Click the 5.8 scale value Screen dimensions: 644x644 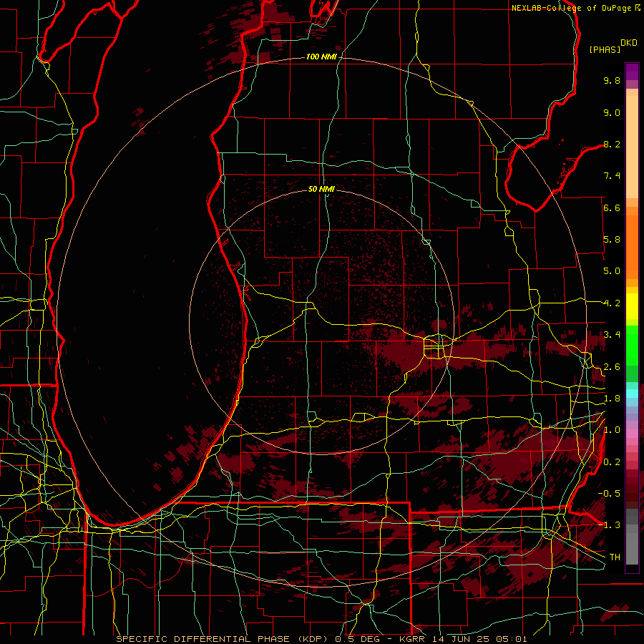coord(612,240)
